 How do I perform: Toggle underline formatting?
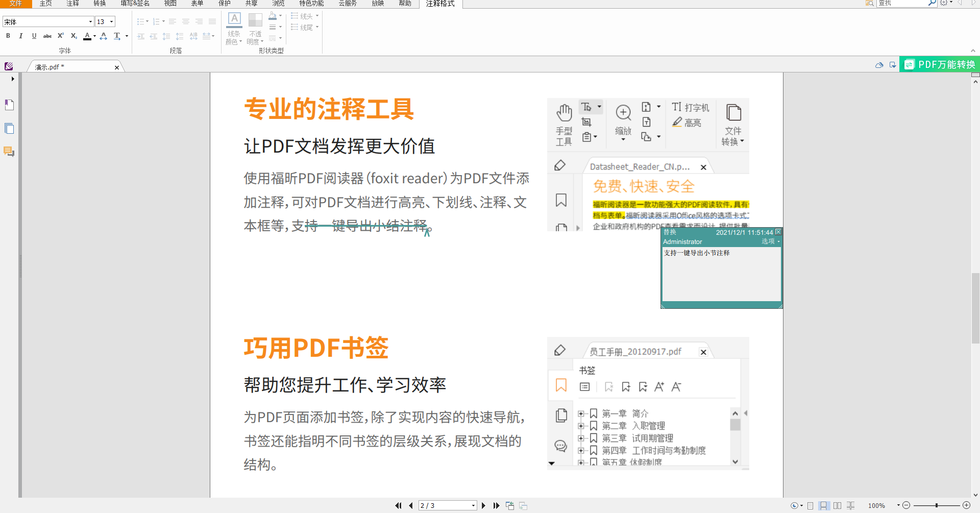pos(34,36)
